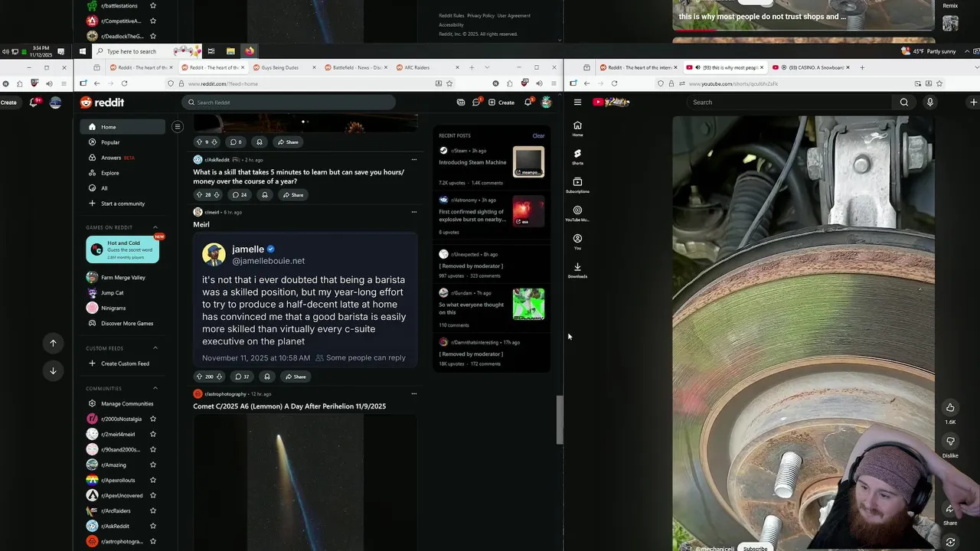Open the Windows Start menu
Screen dimensions: 980x551
(83, 51)
